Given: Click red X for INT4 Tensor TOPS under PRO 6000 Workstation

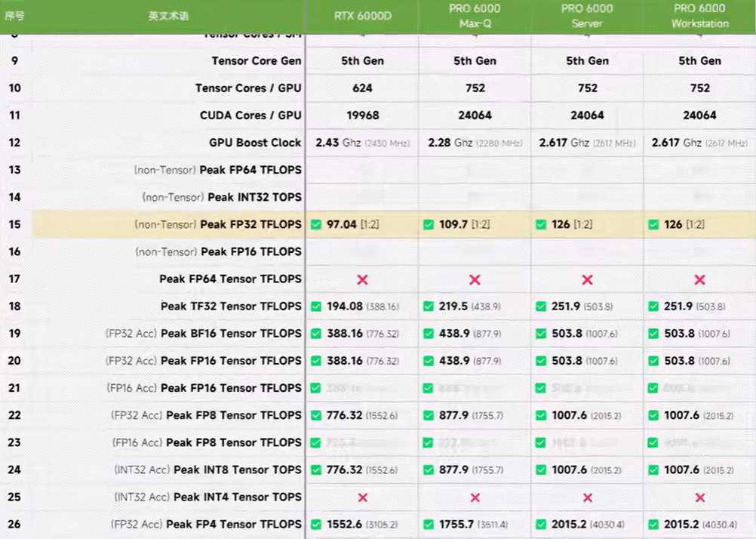Looking at the screenshot, I should 699,497.
